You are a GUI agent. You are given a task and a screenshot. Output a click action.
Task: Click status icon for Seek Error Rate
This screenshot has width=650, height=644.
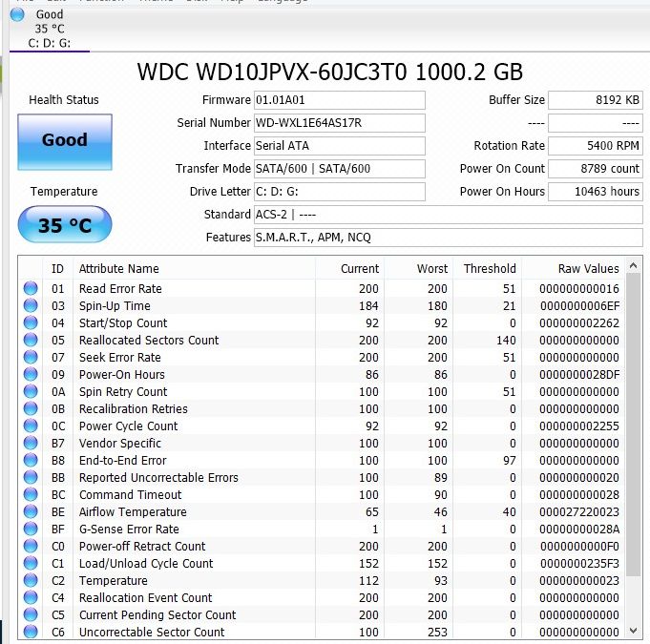click(31, 357)
